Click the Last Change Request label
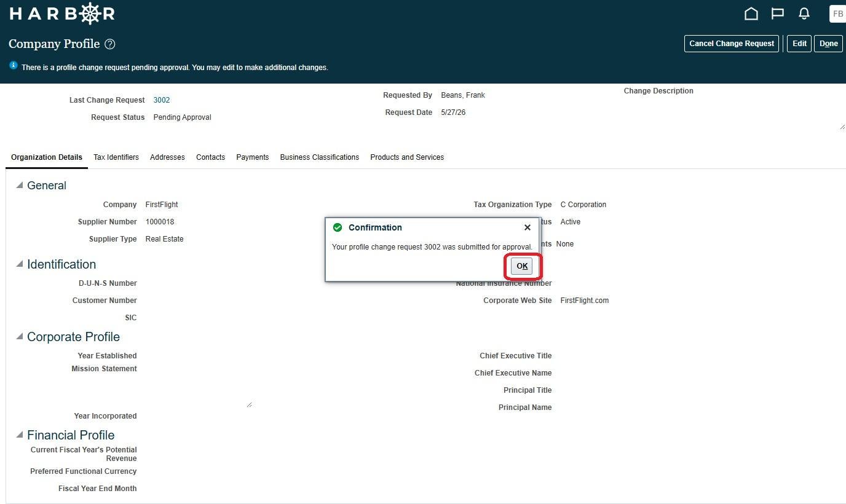Screen dimensions: 846x504 click(107, 100)
